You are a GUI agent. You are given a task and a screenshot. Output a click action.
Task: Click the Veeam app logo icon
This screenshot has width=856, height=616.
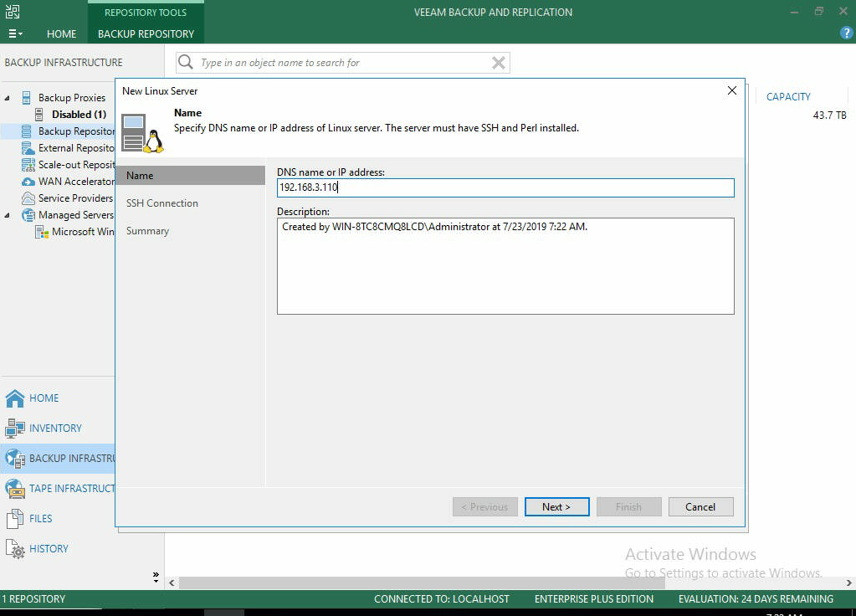point(12,12)
